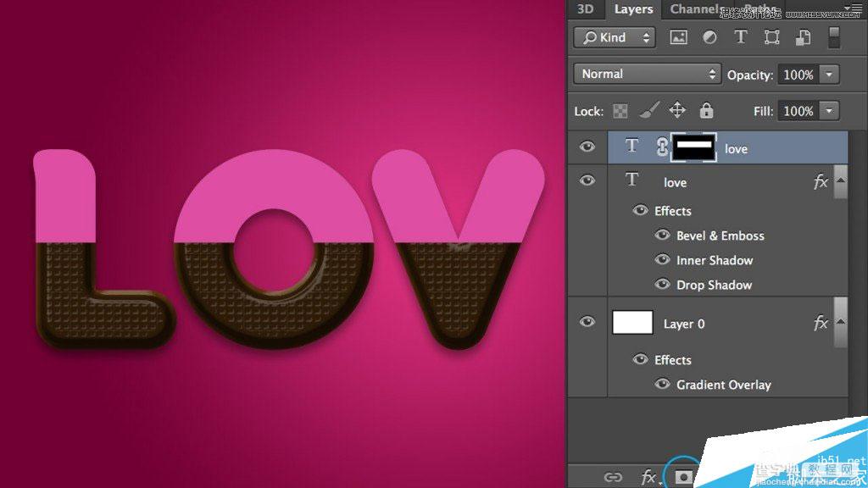Click the Bevel & Emboss effect label
The image size is (868, 488).
[721, 236]
